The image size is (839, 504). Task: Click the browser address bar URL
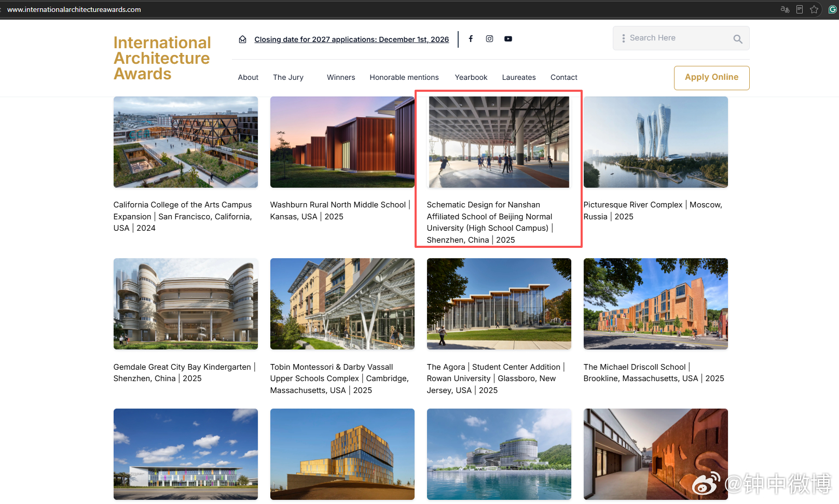click(x=74, y=9)
